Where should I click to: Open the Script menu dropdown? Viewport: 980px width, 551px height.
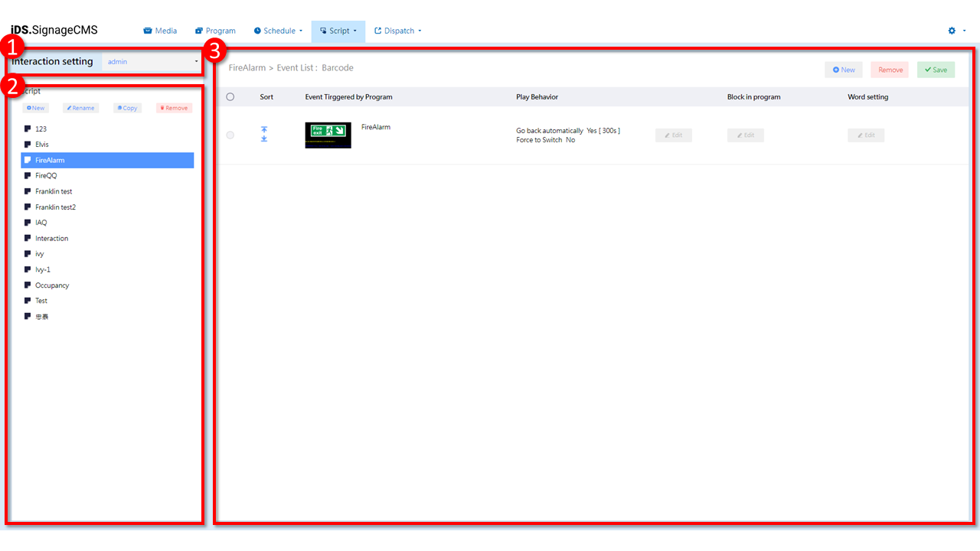[x=338, y=31]
